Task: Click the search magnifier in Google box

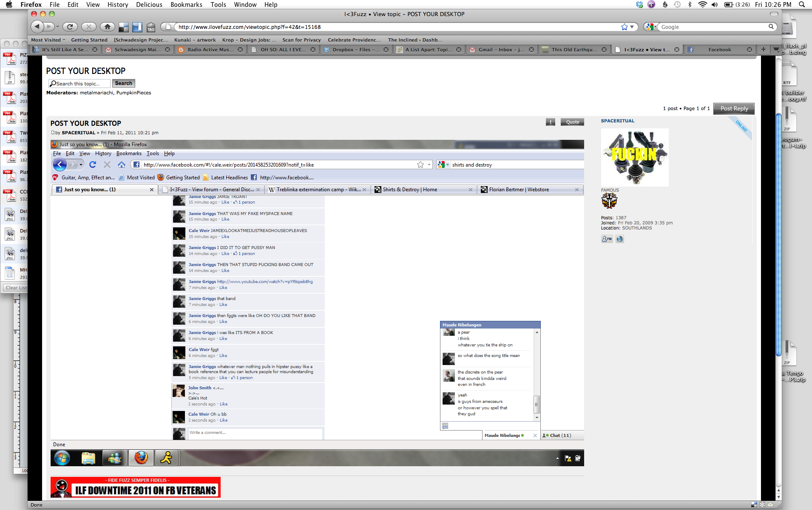Action: point(771,27)
